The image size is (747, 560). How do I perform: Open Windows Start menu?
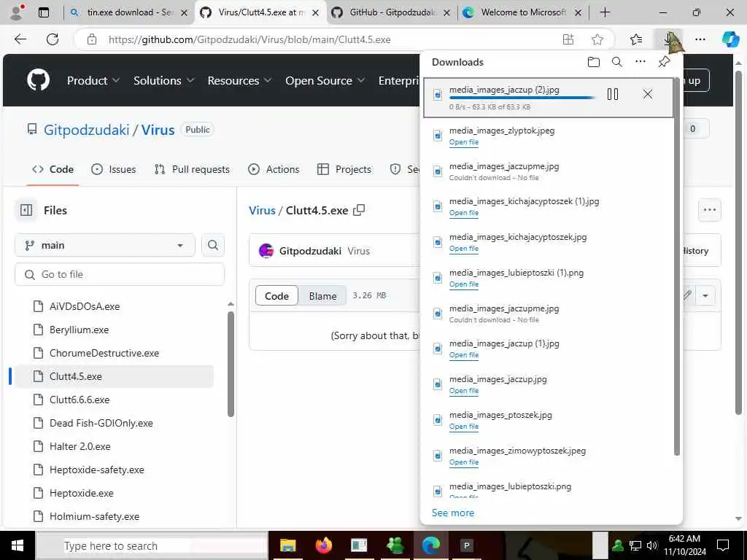point(18,545)
